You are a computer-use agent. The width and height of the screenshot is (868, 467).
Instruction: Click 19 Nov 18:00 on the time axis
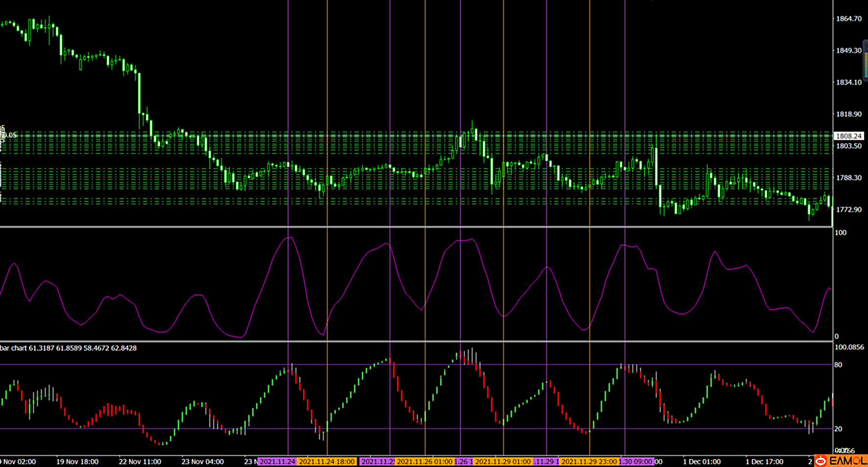[x=77, y=462]
